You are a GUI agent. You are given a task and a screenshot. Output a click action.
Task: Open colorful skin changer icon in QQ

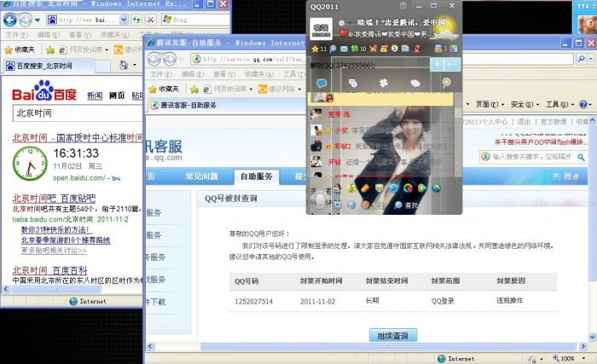tap(454, 49)
